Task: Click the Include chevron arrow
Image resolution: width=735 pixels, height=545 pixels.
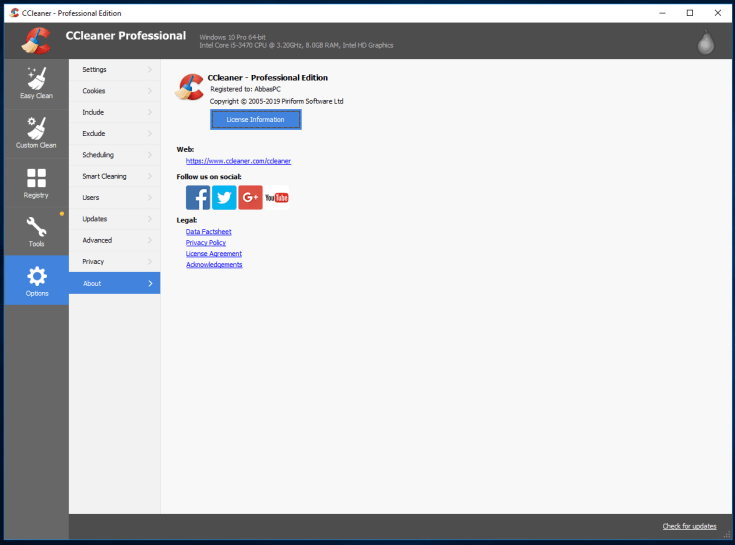Action: point(150,112)
